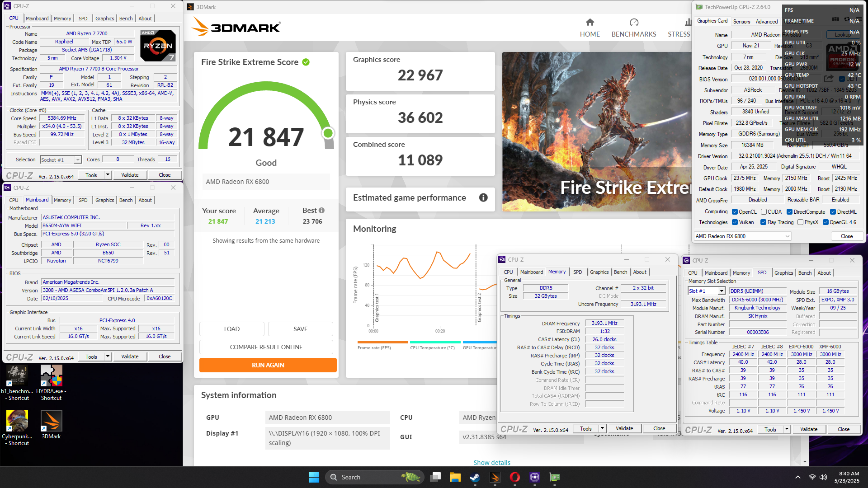Click the Lookup button in GPU-Z
The image size is (868, 488).
pos(843,35)
